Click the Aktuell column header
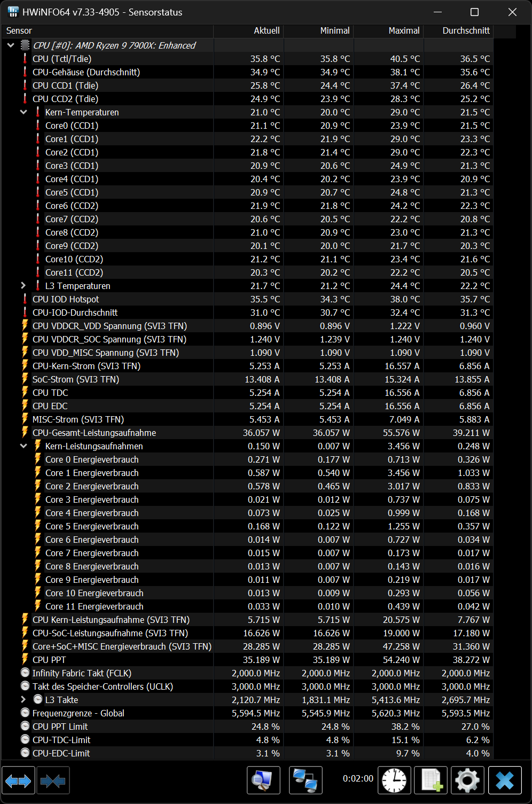 (x=248, y=31)
